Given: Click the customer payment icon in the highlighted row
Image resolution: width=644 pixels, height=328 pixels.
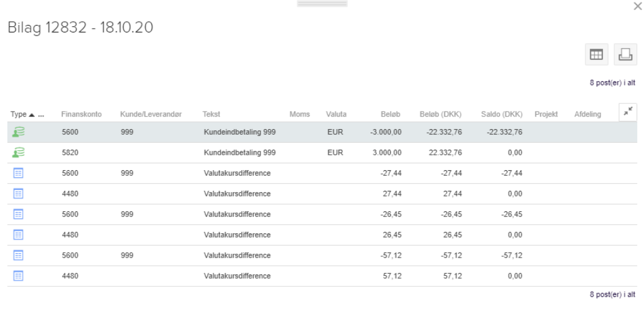Looking at the screenshot, I should click(19, 132).
